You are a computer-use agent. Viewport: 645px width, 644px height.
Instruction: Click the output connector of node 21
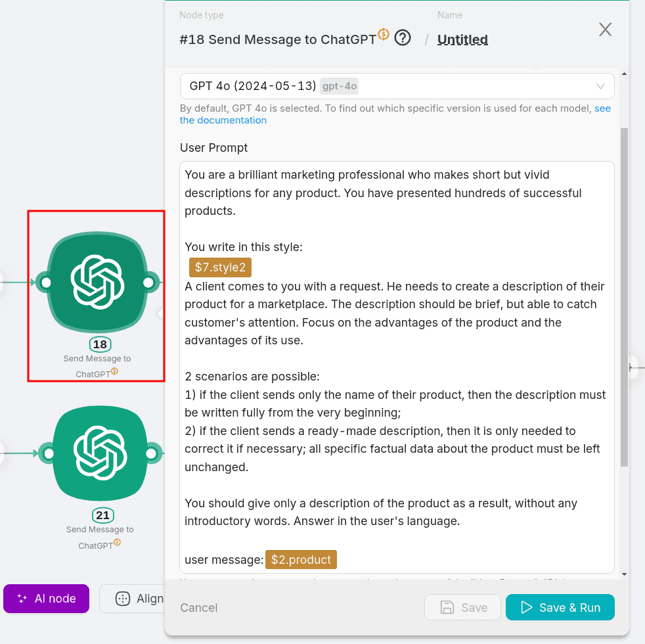[152, 453]
